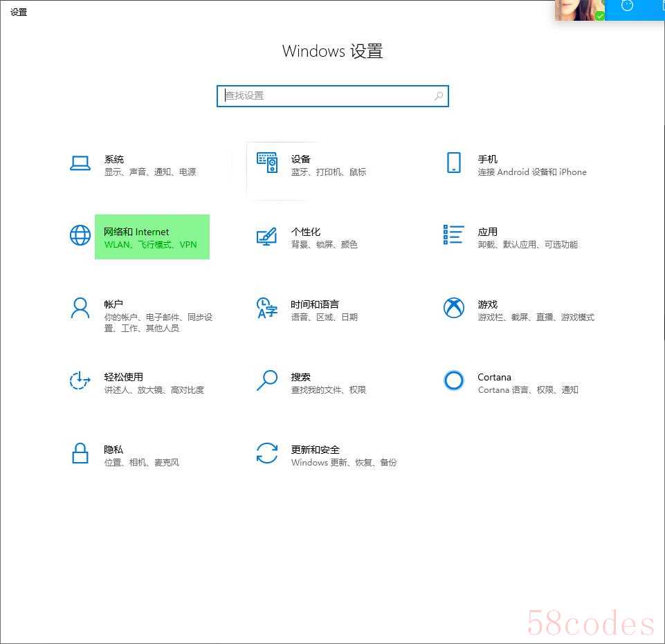Open the Accounts person icon
The height and width of the screenshot is (644, 665).
click(x=80, y=309)
